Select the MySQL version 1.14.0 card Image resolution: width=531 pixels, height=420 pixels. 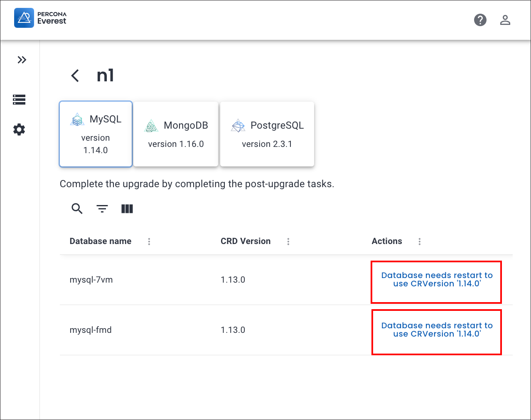coord(96,134)
